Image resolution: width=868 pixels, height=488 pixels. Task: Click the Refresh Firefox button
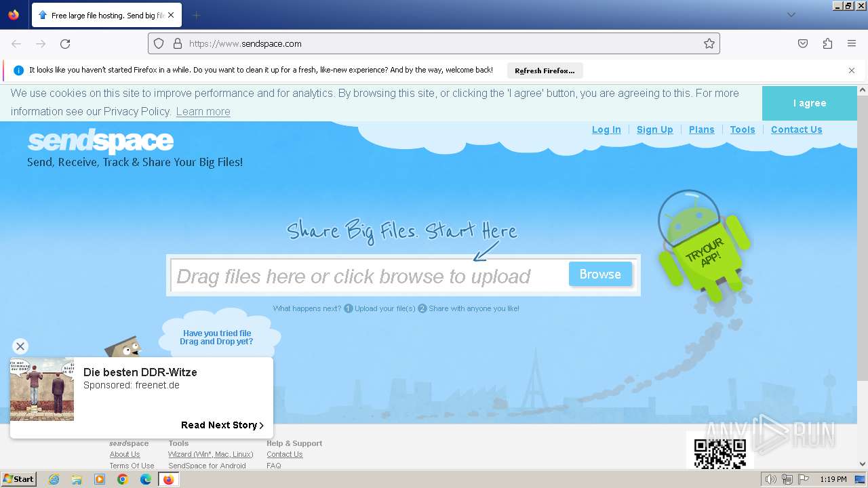click(545, 70)
